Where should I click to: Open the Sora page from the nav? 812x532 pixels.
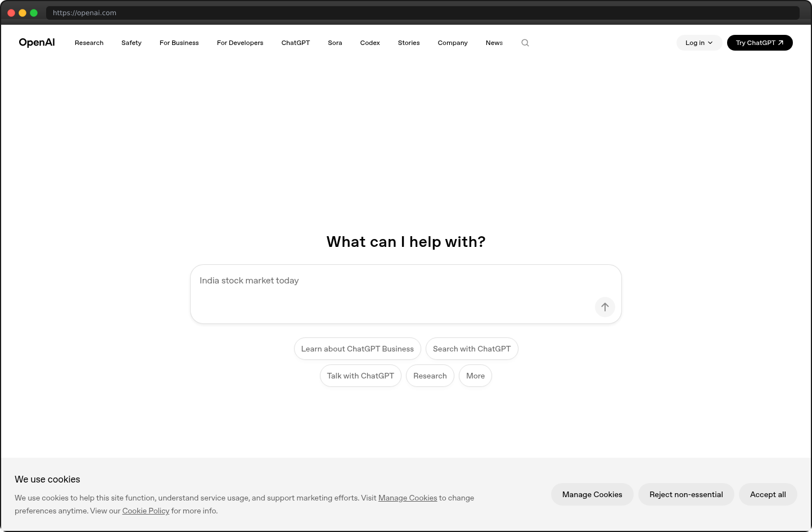(x=335, y=43)
